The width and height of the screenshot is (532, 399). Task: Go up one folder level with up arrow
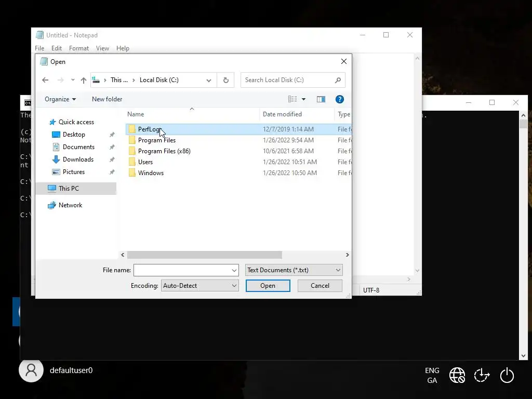tap(84, 80)
